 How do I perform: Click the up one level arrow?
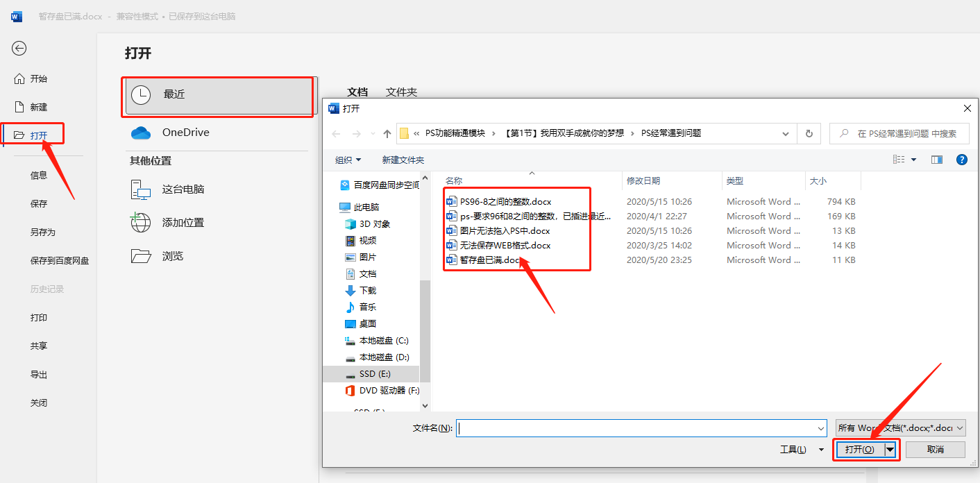click(387, 134)
